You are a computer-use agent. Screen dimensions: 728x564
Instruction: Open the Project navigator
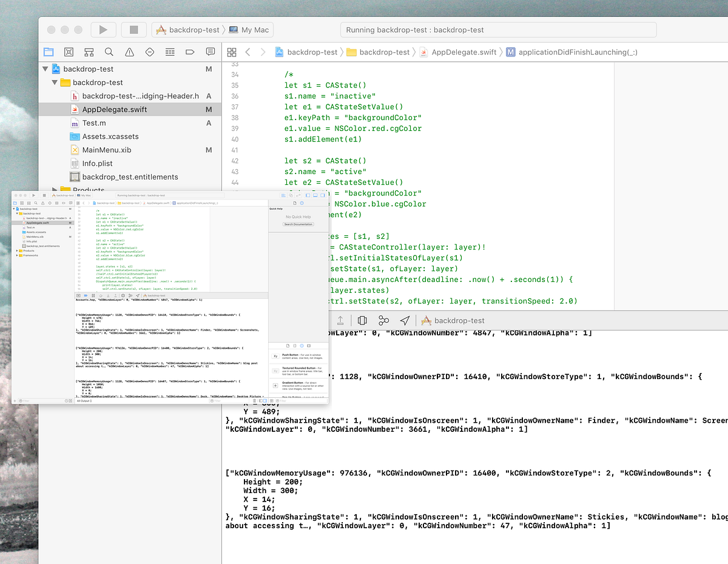49,52
